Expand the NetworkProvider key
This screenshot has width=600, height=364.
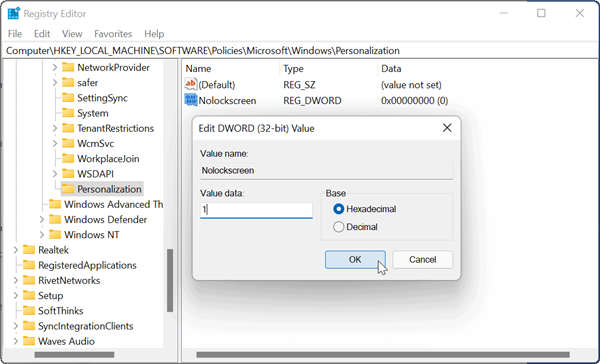pyautogui.click(x=54, y=67)
